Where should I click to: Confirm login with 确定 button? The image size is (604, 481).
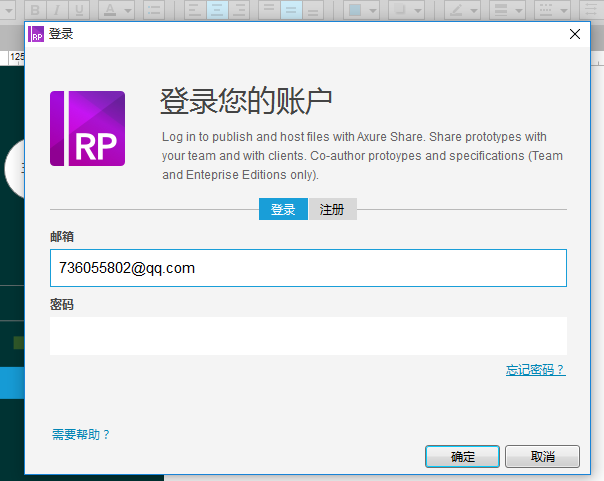pos(462,457)
